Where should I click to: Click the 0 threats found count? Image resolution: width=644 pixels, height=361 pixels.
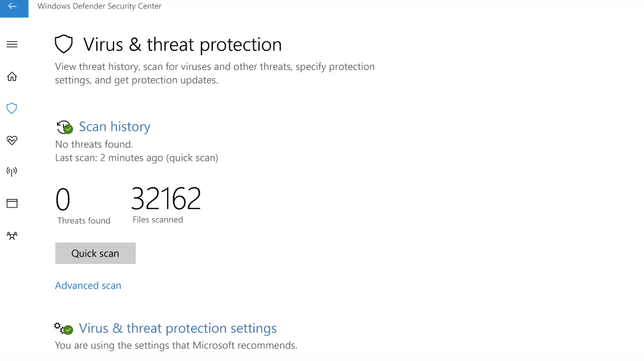point(63,200)
